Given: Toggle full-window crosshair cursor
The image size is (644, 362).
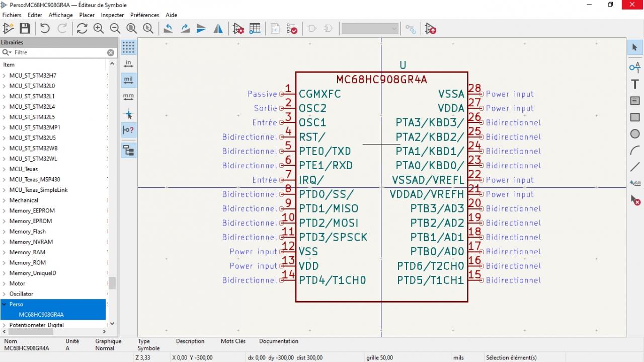Looking at the screenshot, I should (128, 114).
